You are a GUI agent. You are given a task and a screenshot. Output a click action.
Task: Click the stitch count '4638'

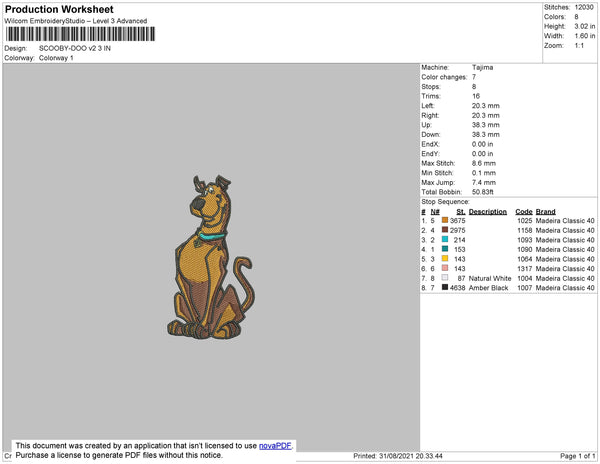pyautogui.click(x=458, y=288)
